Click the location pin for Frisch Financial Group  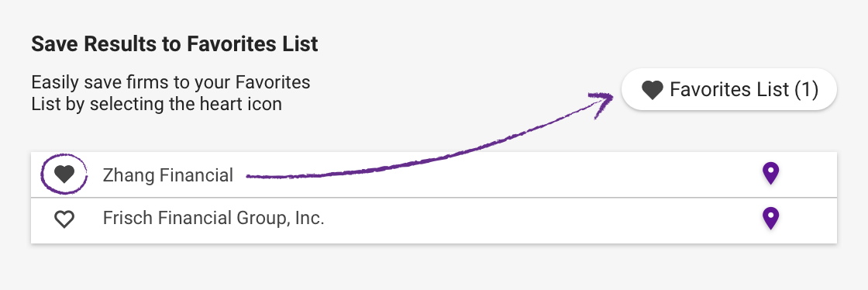770,219
